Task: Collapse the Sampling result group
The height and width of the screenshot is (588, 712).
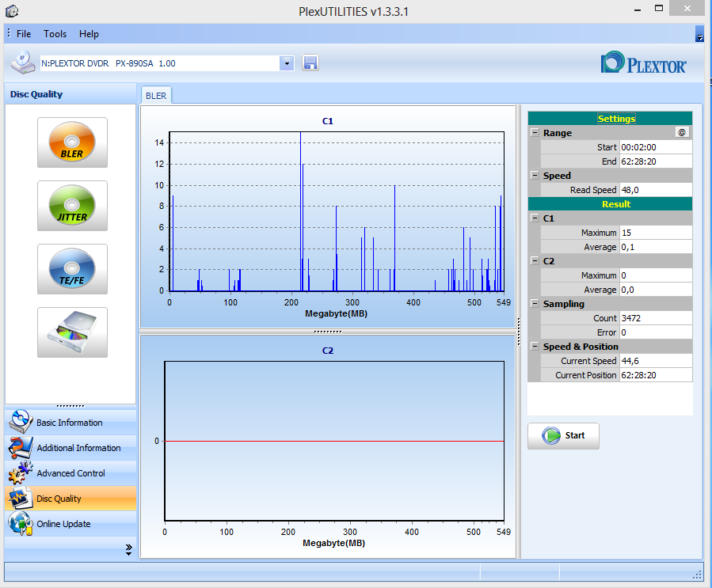Action: (x=535, y=303)
